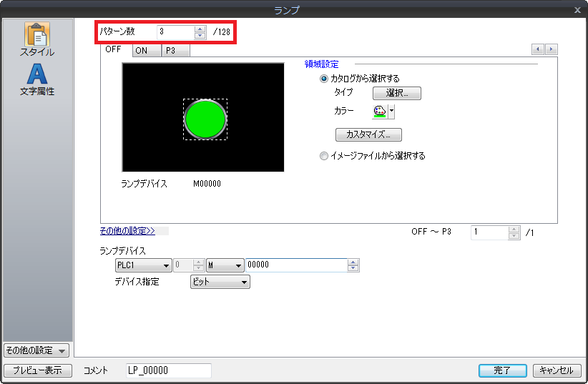Screen dimensions: 588x384
Task: Switch to the P3 tab
Action: pos(171,51)
